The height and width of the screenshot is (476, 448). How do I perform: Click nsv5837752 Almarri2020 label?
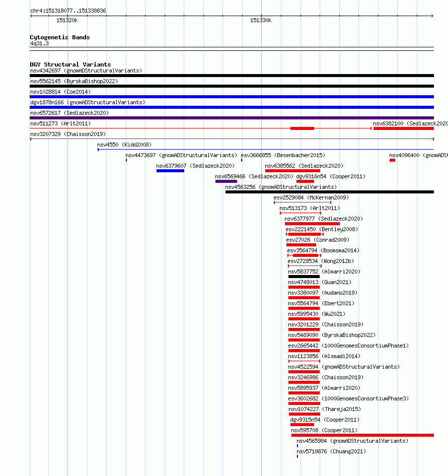pyautogui.click(x=324, y=271)
